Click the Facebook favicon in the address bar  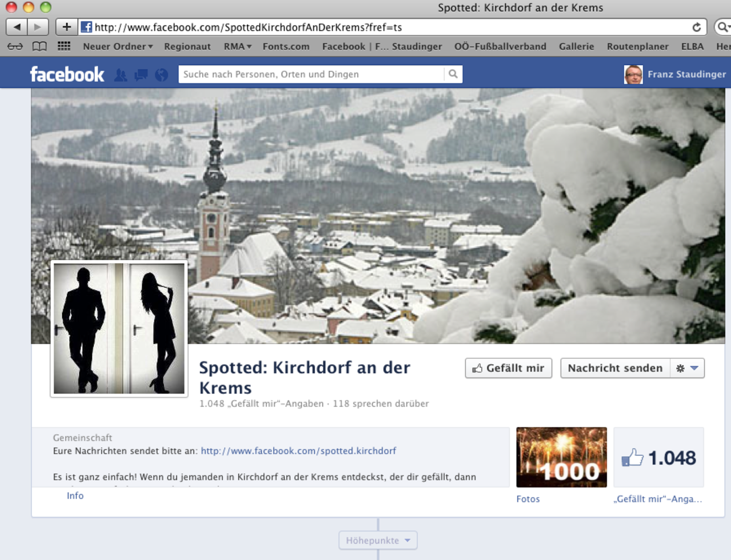[86, 27]
